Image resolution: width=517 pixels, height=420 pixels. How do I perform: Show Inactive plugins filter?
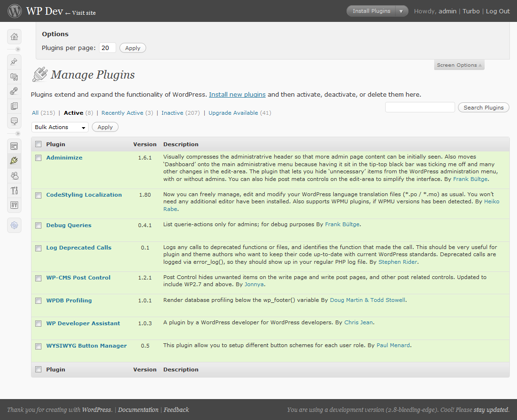[172, 113]
